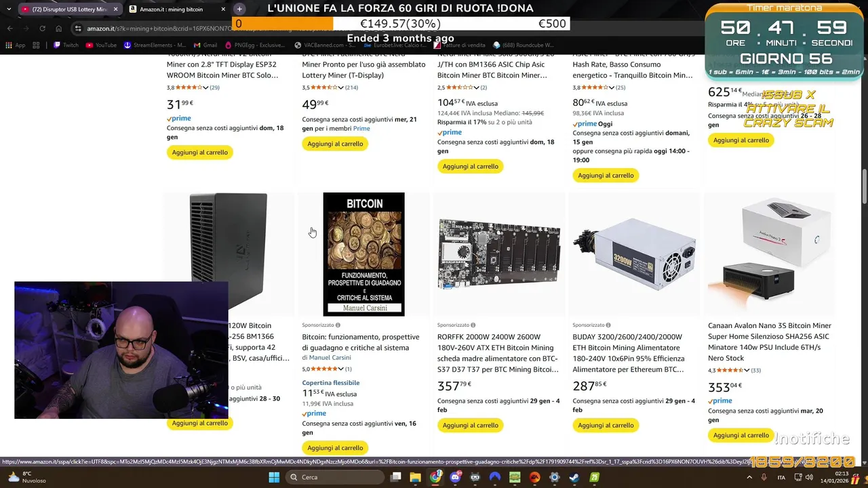Go back with the browser back arrow
Screen dimensions: 868x488
tap(9, 28)
